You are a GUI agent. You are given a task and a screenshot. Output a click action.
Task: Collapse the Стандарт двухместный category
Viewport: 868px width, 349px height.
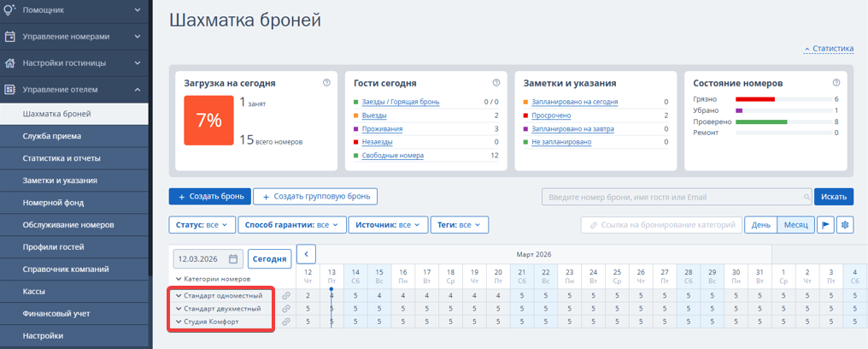coord(179,309)
